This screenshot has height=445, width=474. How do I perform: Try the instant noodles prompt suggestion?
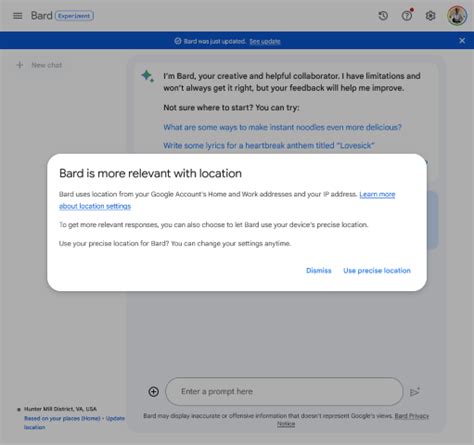coord(282,127)
